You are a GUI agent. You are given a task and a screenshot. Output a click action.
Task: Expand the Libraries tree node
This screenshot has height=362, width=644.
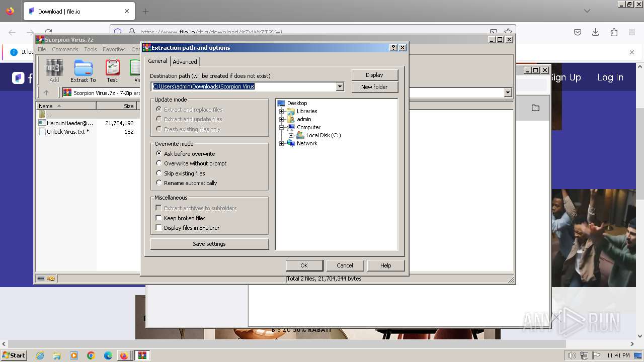(x=282, y=111)
